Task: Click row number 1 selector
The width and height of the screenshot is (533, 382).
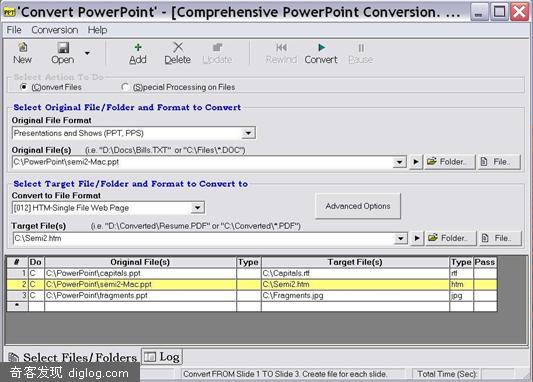Action: 17,273
